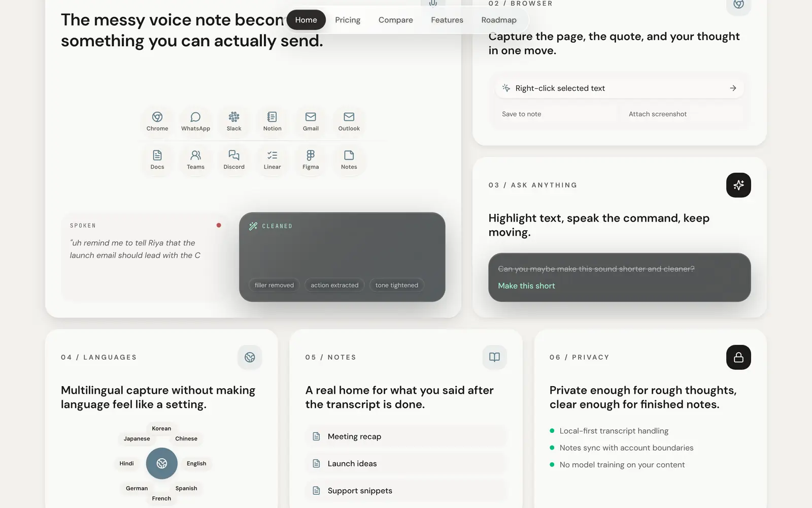Open the Compare nav item

click(396, 20)
